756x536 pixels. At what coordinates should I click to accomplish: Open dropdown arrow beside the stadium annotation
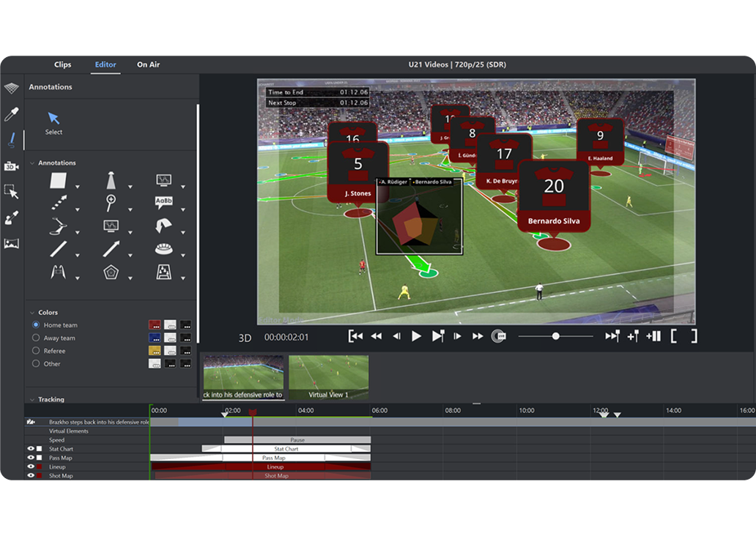(182, 256)
